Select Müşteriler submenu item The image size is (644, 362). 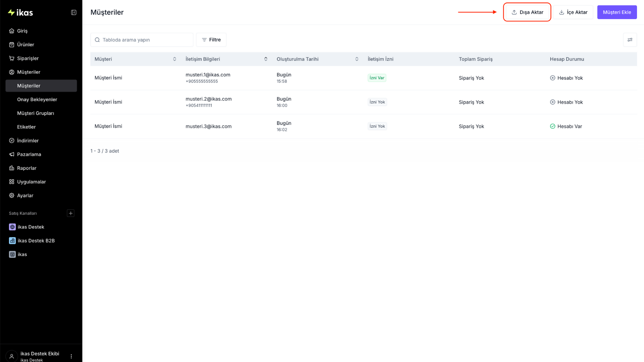41,86
